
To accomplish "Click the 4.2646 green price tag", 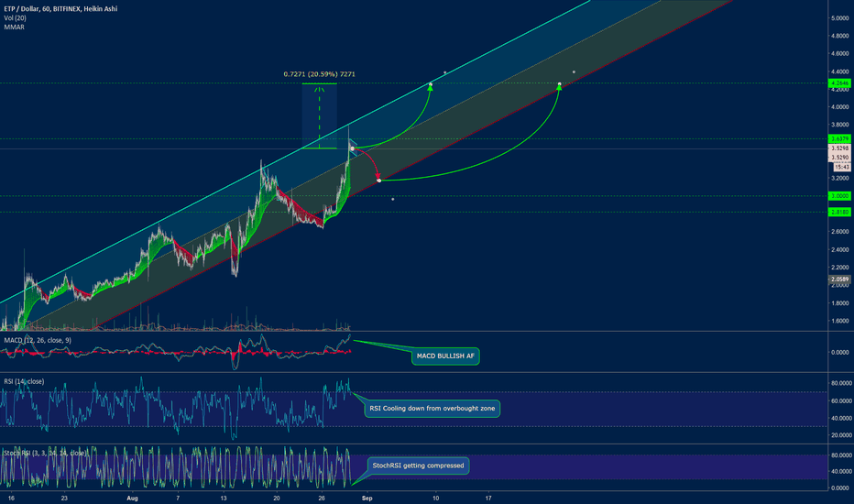I will click(x=839, y=82).
